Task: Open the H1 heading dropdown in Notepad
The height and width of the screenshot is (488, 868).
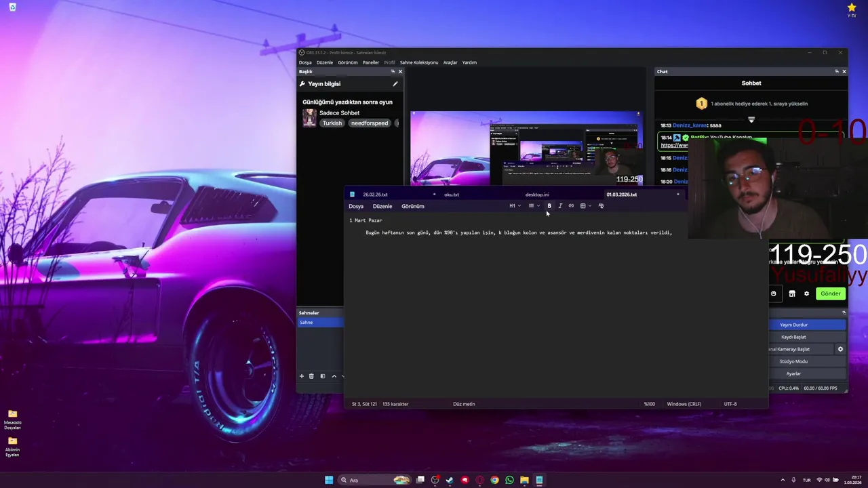Action: (515, 206)
